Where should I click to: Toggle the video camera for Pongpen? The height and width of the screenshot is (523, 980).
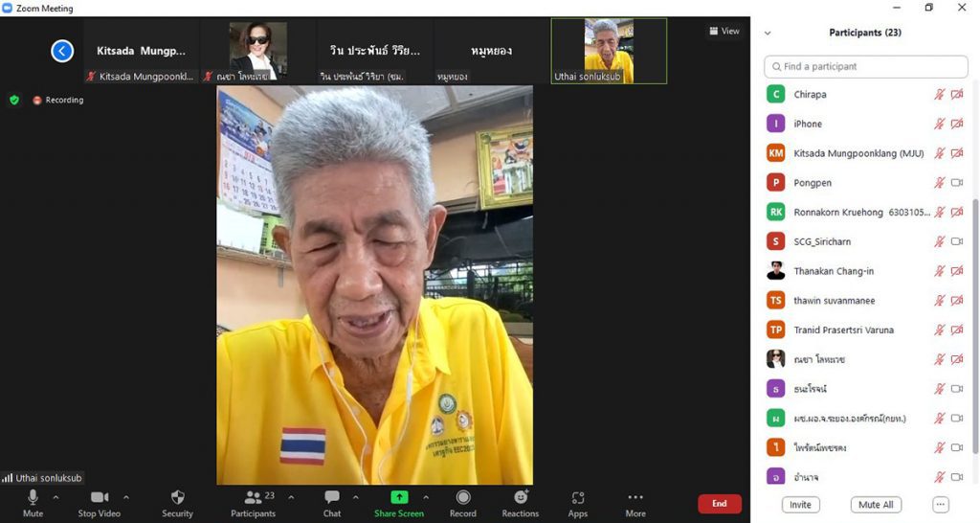(956, 183)
